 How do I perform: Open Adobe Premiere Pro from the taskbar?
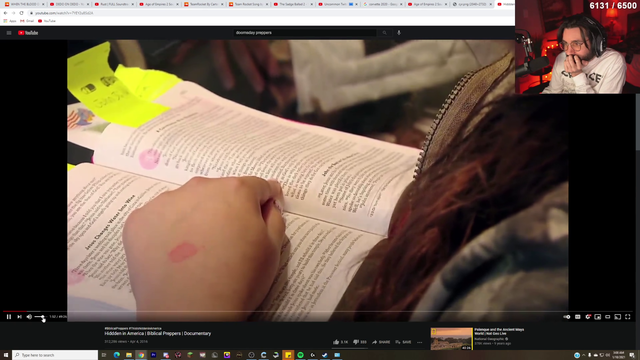(153, 355)
